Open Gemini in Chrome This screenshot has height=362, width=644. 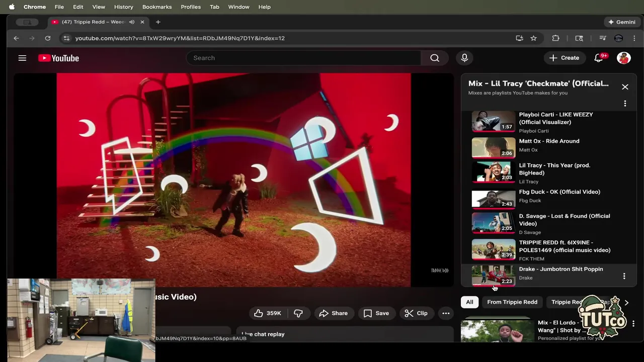(x=622, y=22)
